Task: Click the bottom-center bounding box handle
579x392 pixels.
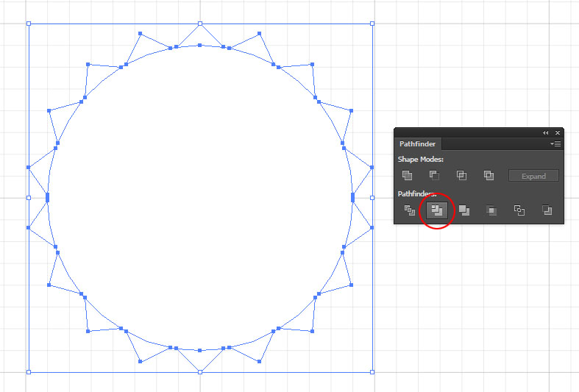Action: click(200, 372)
